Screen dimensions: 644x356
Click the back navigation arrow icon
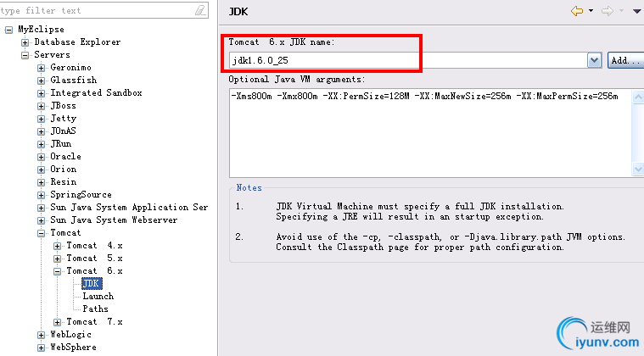(x=577, y=11)
